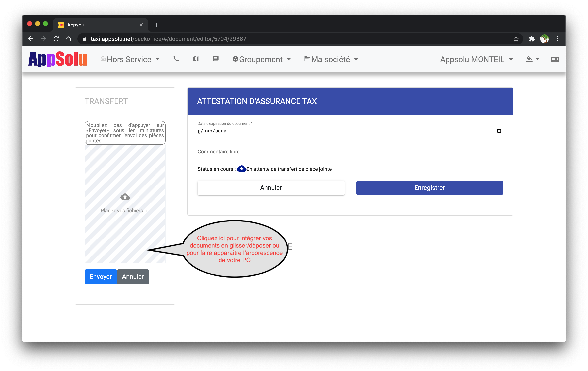Expand the Groupement menu
Screen dimensions: 588x371
pos(262,59)
